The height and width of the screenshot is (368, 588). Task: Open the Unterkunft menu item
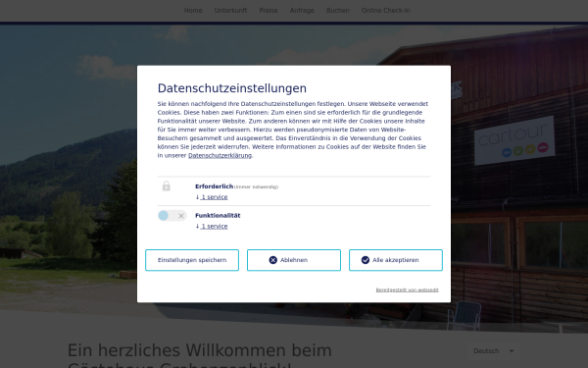click(x=230, y=11)
